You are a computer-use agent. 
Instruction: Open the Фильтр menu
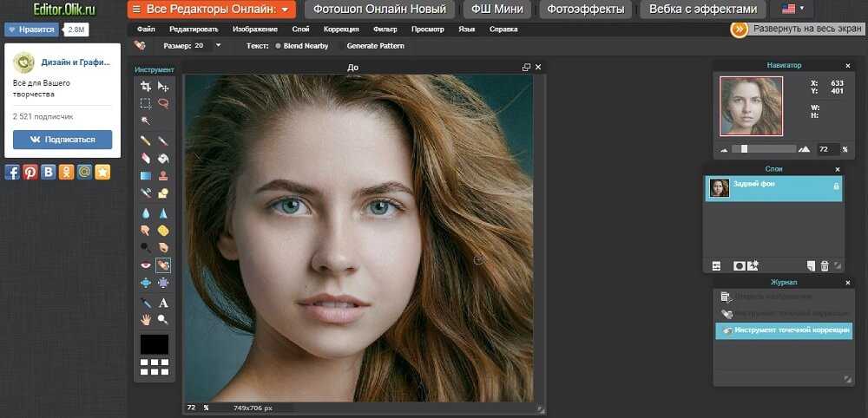pos(385,29)
